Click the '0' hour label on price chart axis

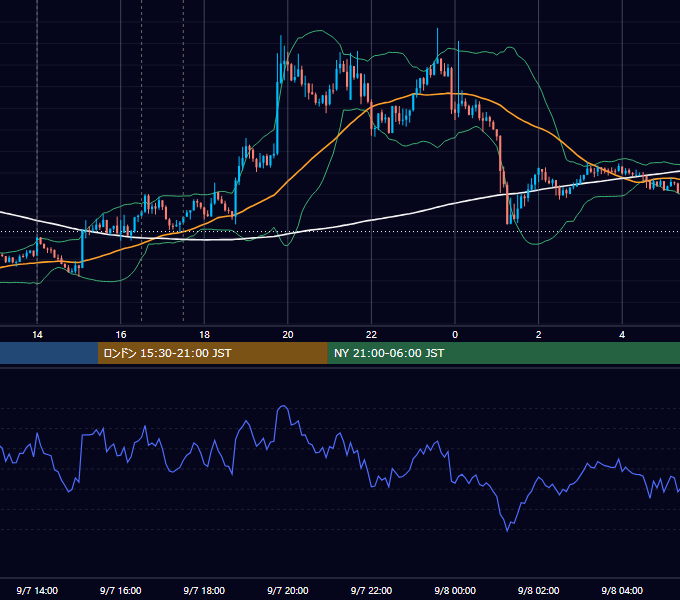point(455,335)
